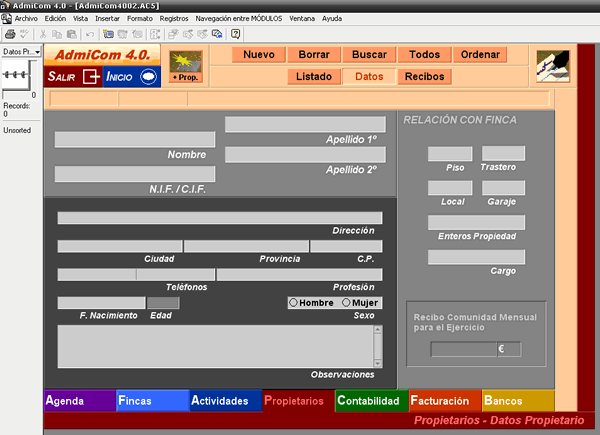
Task: Click the Observaciones text area
Action: [215, 347]
